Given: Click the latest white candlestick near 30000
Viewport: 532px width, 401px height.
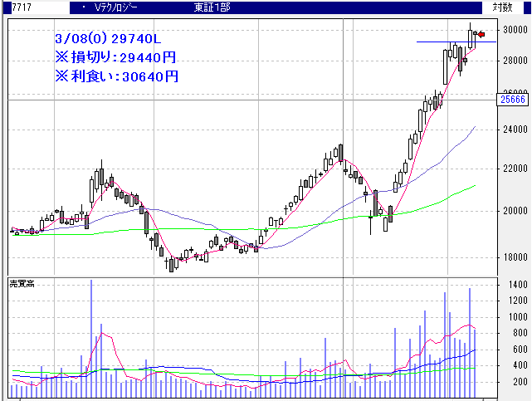Looking at the screenshot, I should (x=471, y=38).
